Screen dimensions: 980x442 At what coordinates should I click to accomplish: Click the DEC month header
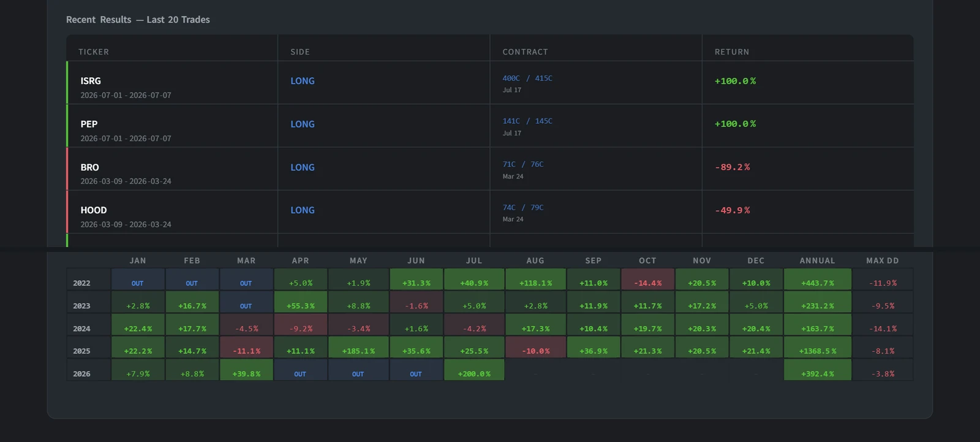[756, 261]
